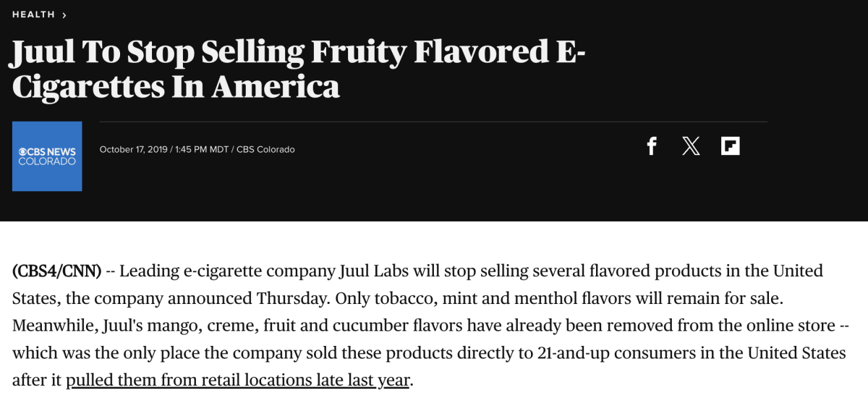This screenshot has height=414, width=868.
Task: Click the 'CBS Colorado' byline text
Action: click(265, 150)
